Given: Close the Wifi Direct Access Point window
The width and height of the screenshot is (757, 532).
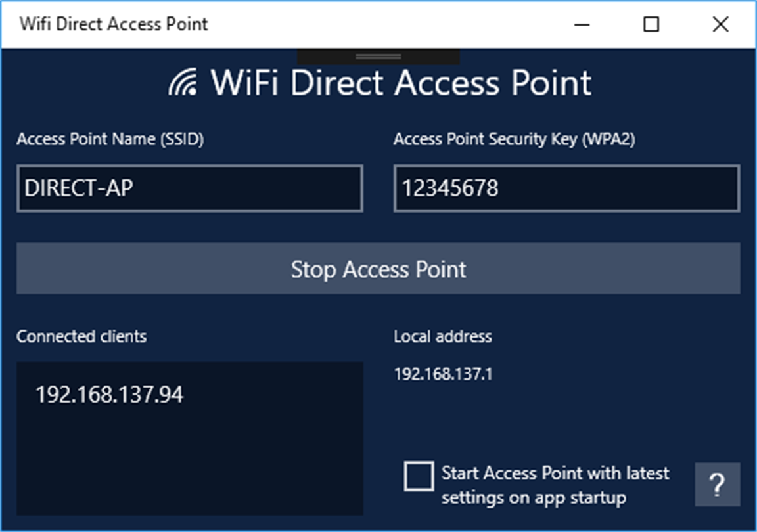Looking at the screenshot, I should (x=720, y=24).
